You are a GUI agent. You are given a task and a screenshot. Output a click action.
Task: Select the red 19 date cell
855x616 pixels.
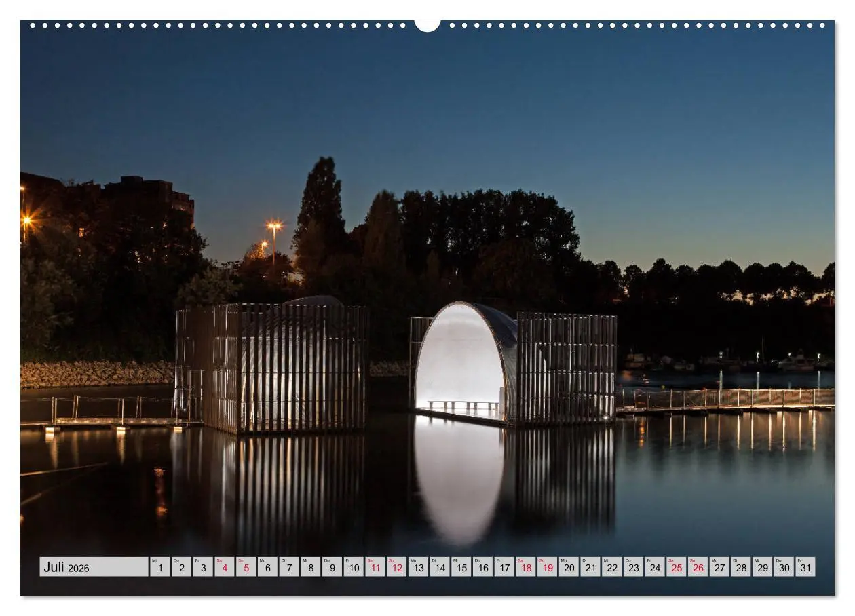(x=547, y=567)
